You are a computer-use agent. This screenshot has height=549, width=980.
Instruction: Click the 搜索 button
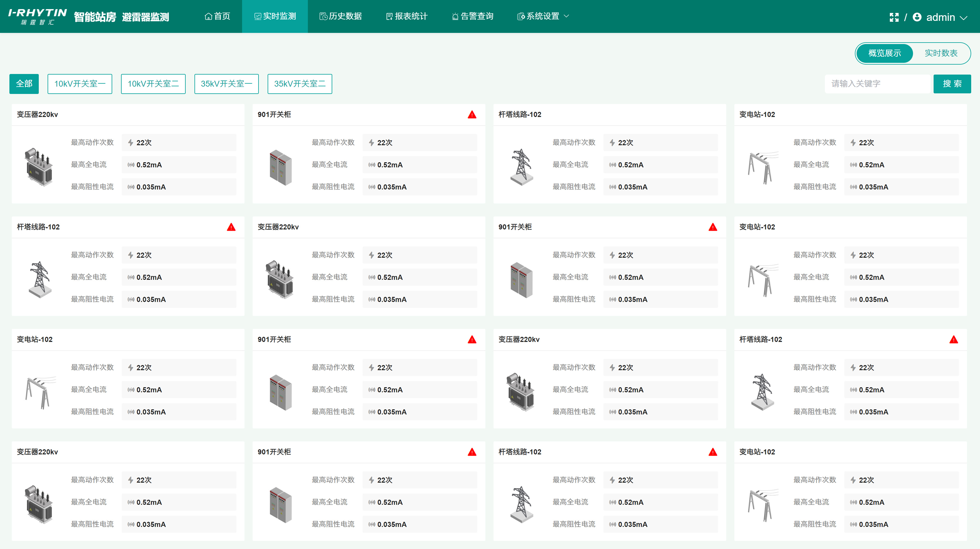(952, 84)
